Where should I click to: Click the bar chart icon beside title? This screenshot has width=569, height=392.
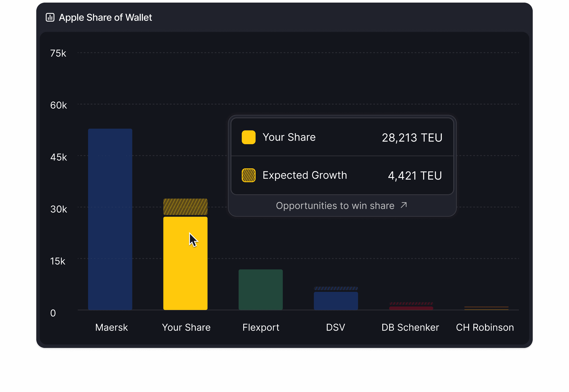(50, 17)
